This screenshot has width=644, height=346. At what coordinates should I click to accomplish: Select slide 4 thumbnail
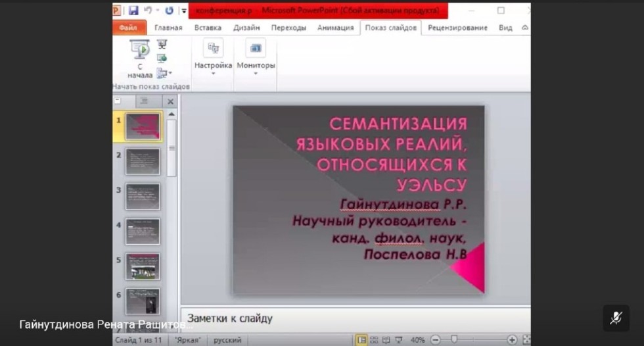point(143,232)
